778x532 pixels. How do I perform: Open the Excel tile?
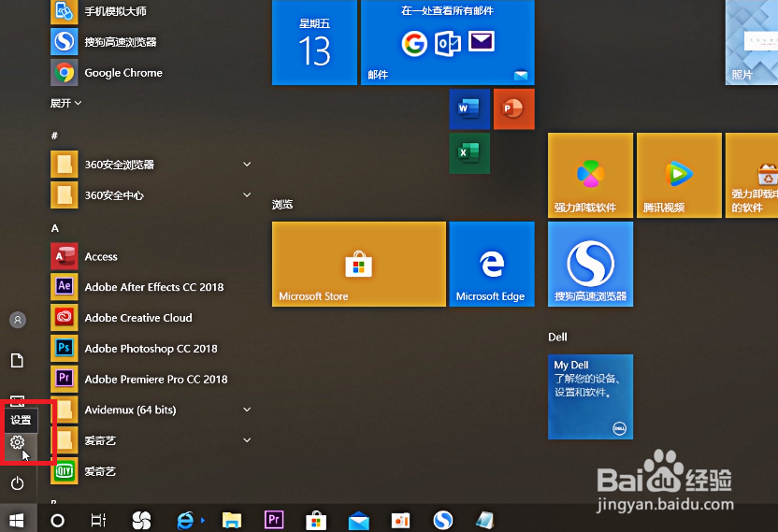[x=469, y=152]
